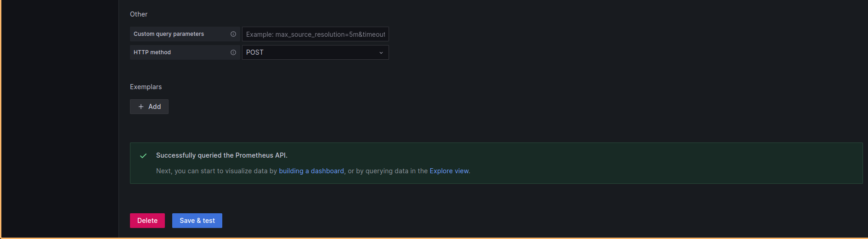
Task: Click Save & test
Action: 197,221
